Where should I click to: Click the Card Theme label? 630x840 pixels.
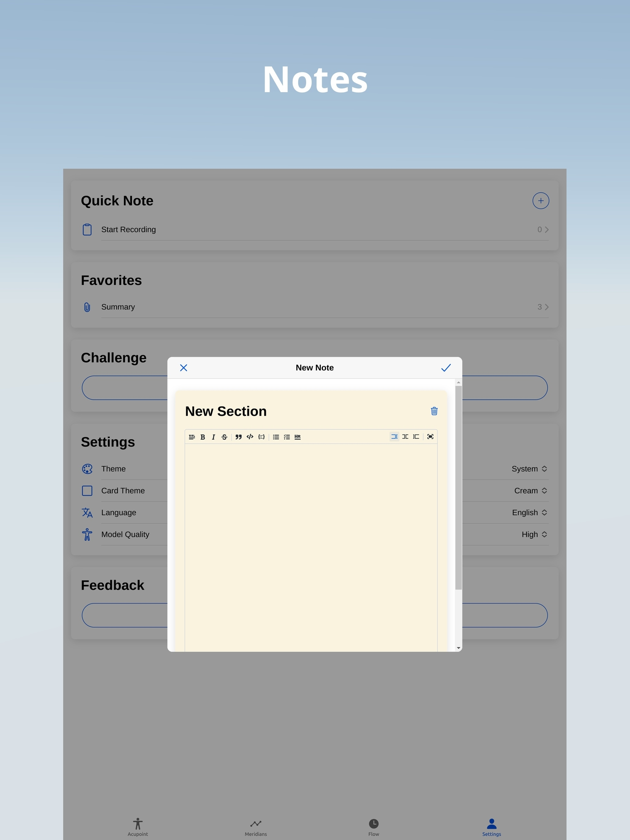[123, 491]
